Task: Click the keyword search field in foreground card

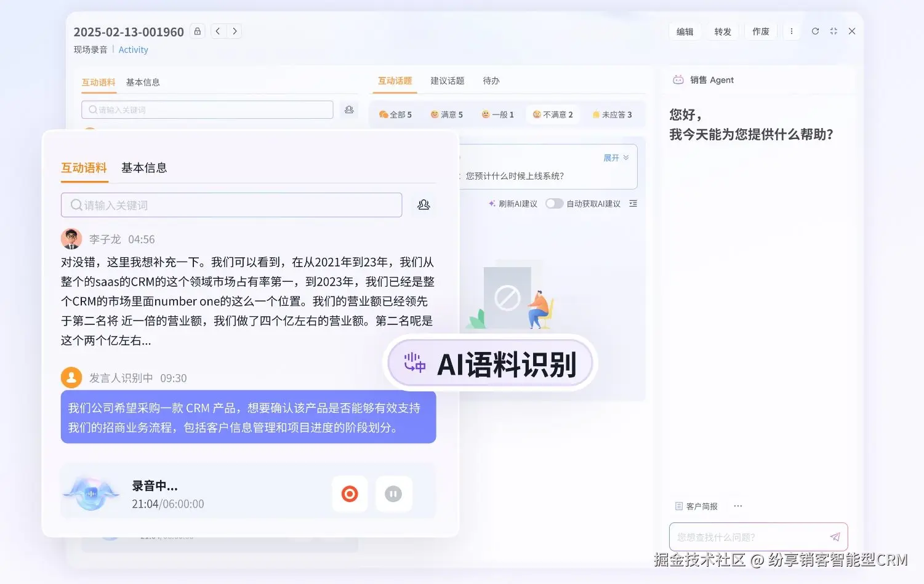Action: click(x=231, y=205)
